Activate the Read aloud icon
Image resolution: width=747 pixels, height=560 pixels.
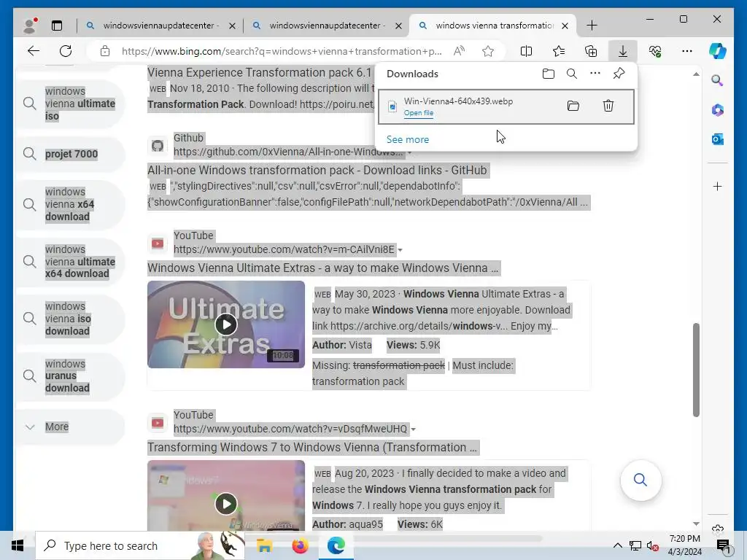[x=459, y=51]
